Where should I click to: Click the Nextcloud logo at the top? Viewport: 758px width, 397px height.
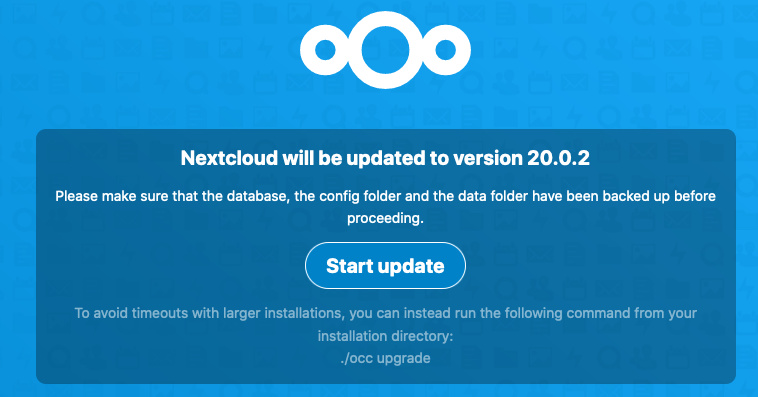coord(385,50)
